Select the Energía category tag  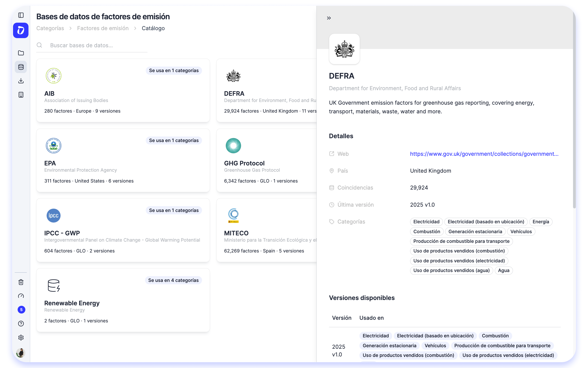point(540,222)
